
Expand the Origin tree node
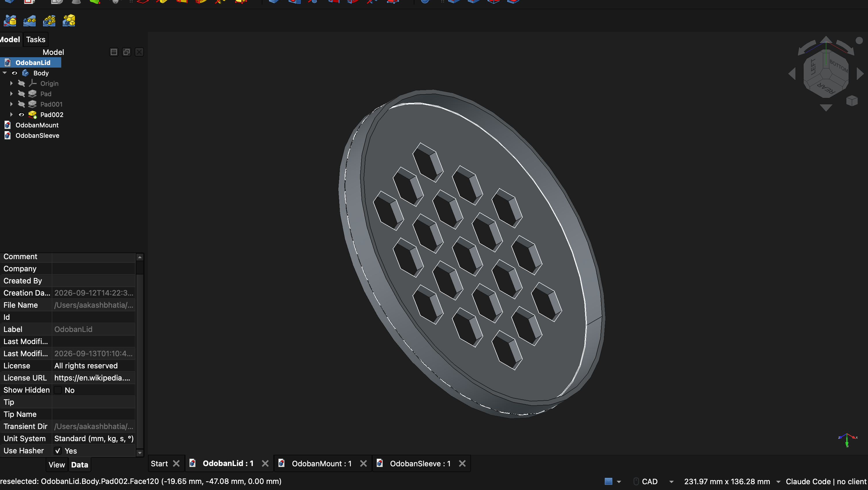[x=12, y=83]
